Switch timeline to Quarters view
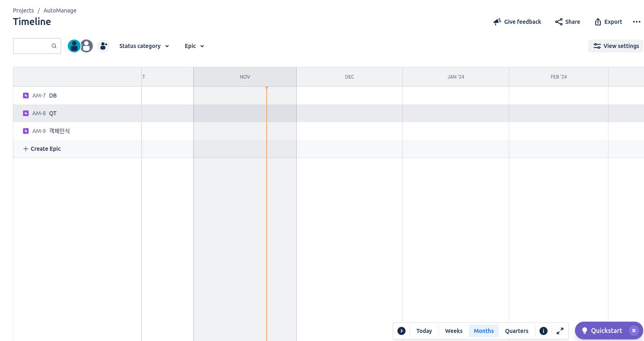This screenshot has width=644, height=341. coord(517,331)
